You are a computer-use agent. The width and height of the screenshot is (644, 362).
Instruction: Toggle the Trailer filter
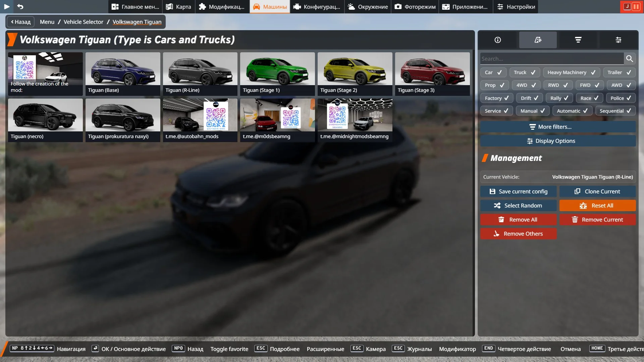pyautogui.click(x=619, y=72)
